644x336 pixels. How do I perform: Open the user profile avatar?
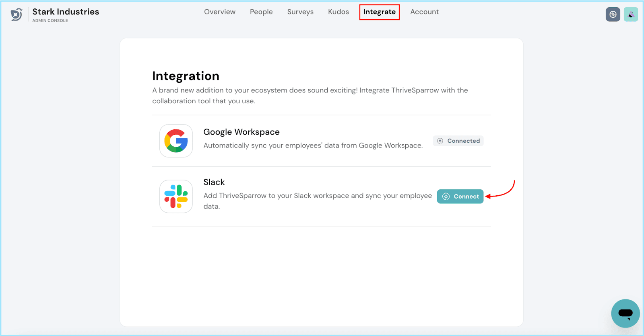[x=631, y=14]
